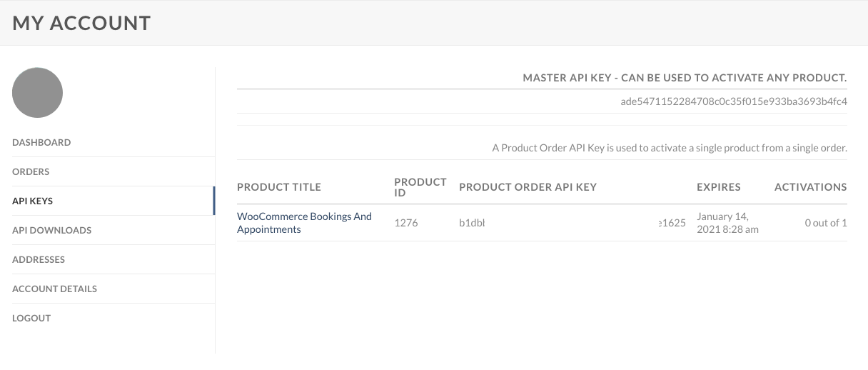The width and height of the screenshot is (868, 370).
Task: Click the Product Order API Key value b1dbl
Action: coord(472,223)
